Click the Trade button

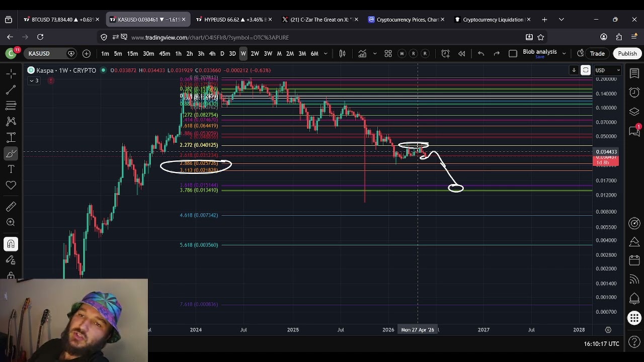click(597, 53)
